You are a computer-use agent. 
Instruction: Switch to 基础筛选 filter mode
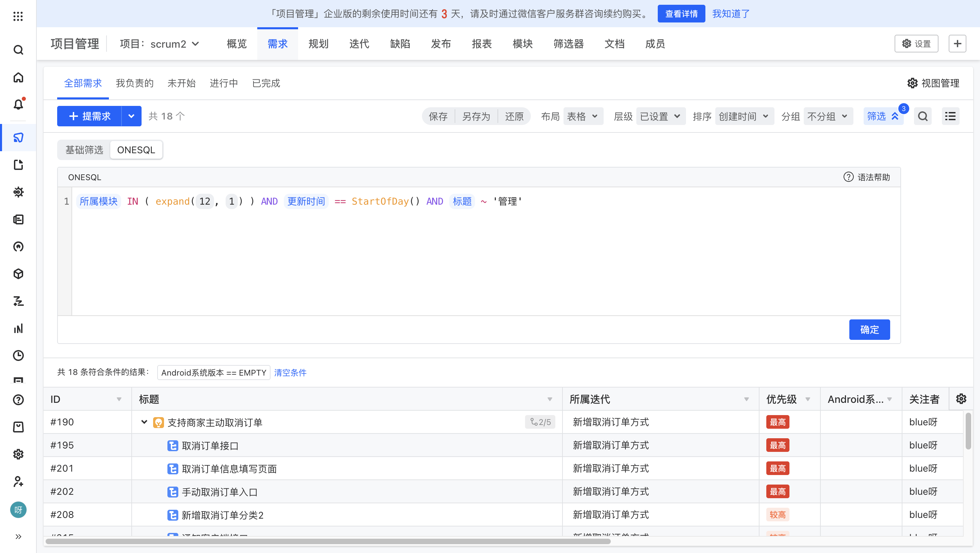tap(84, 149)
